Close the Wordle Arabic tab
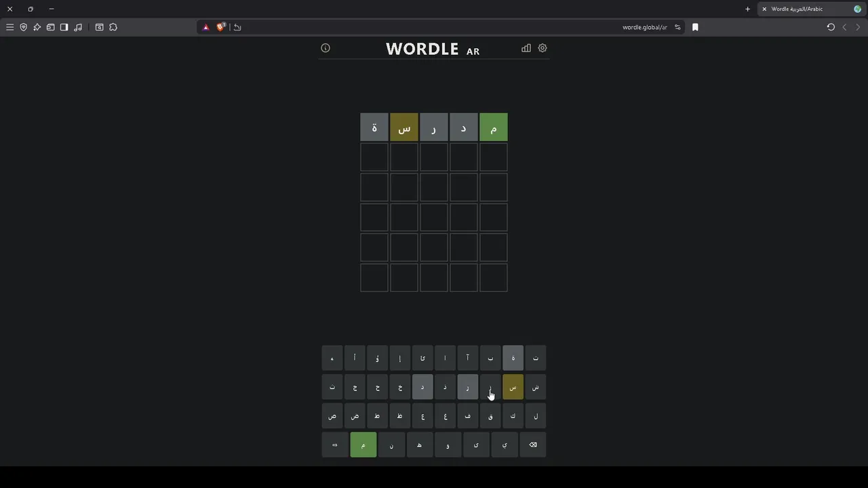Image resolution: width=868 pixels, height=488 pixels. pos(764,9)
